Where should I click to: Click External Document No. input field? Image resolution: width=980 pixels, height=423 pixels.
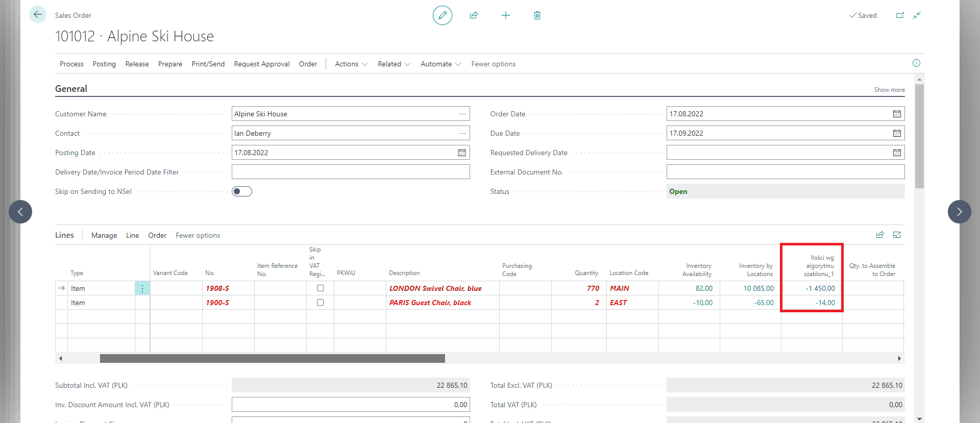point(786,172)
